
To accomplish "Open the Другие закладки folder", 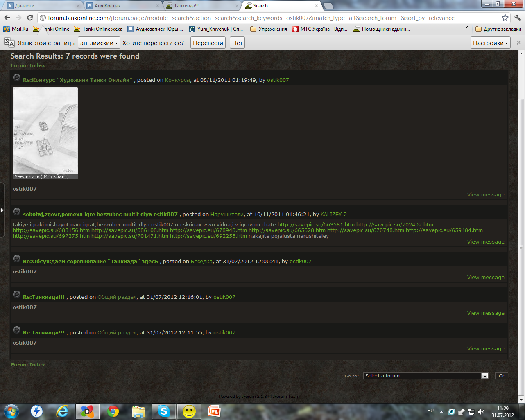I will click(498, 29).
